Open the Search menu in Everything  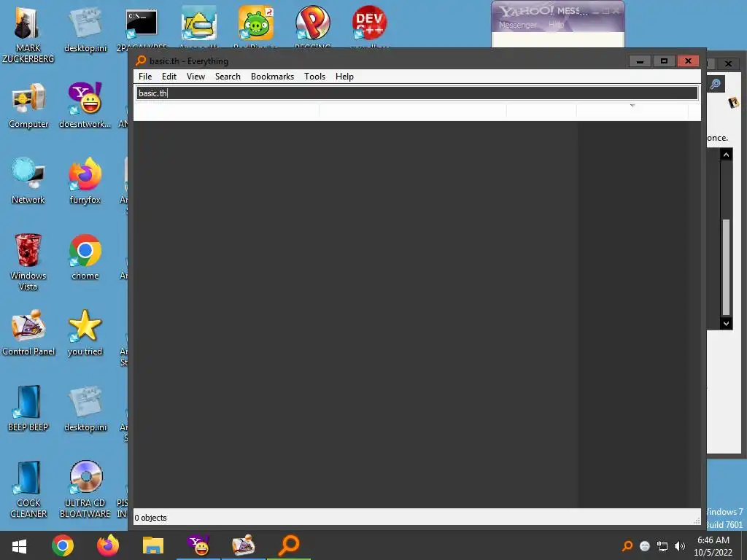228,77
